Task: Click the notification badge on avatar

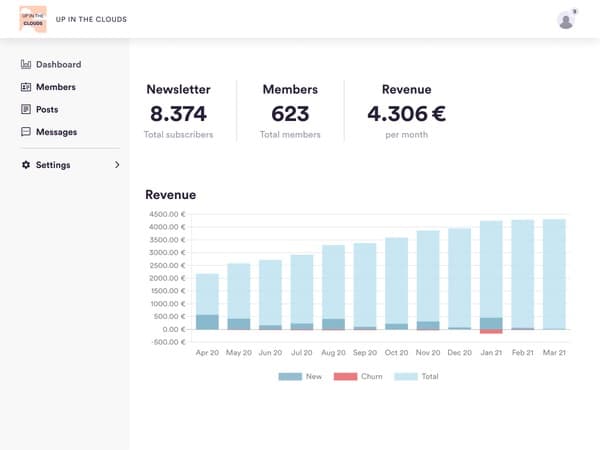Action: (575, 11)
